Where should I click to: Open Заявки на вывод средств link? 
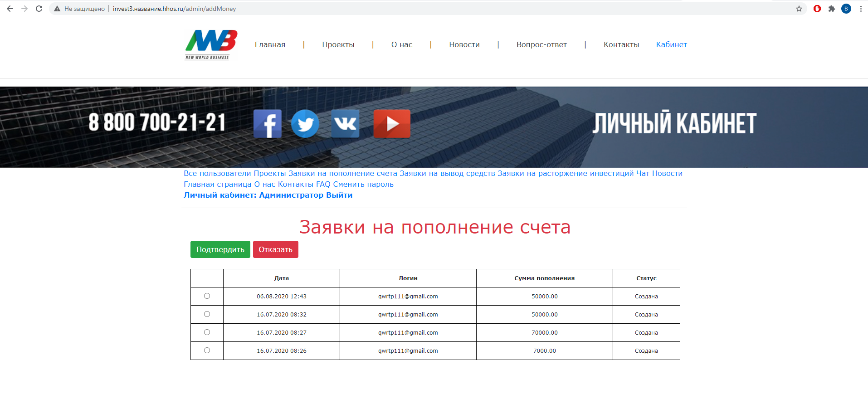(x=447, y=173)
